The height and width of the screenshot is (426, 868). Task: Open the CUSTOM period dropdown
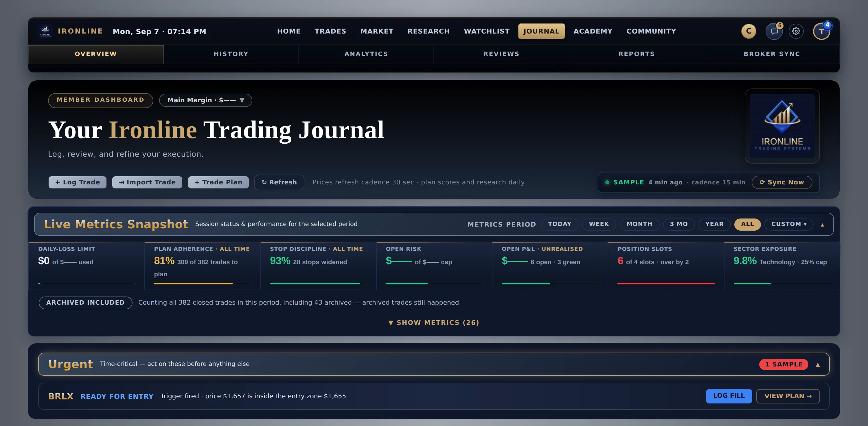789,225
